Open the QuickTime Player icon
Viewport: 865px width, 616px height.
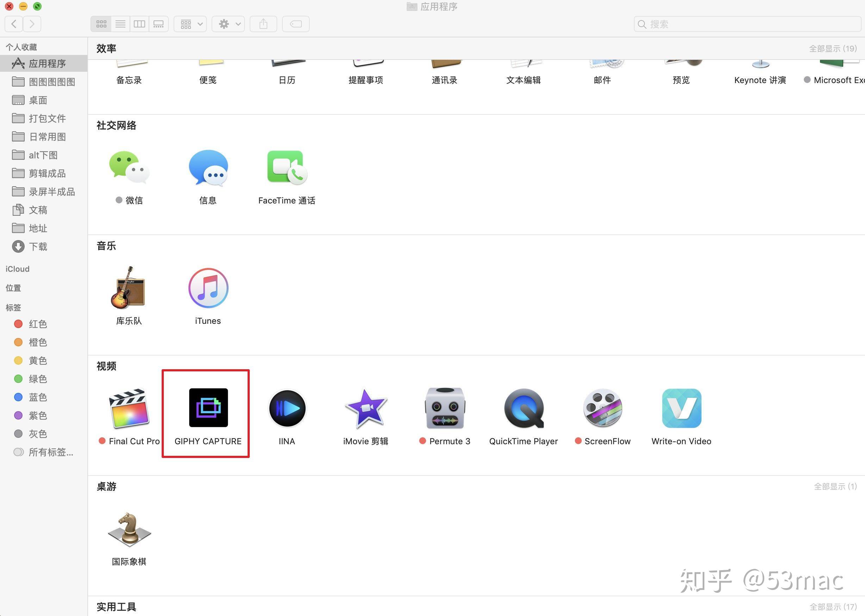coord(523,409)
